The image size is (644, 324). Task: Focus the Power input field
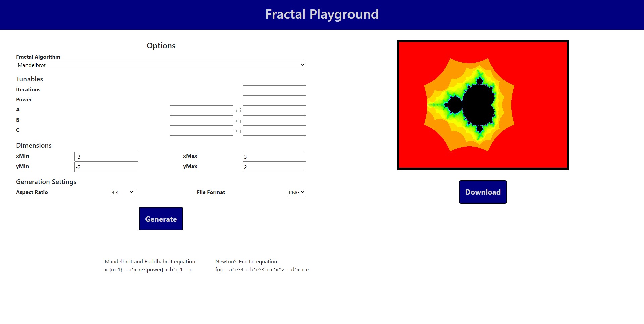pos(274,100)
